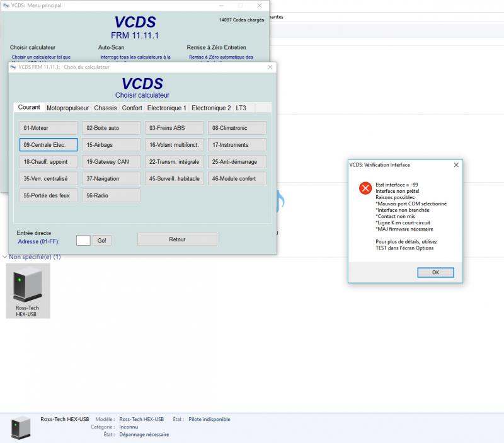Close the Vérification Interface dialog
Image resolution: width=504 pixels, height=443 pixels.
(456, 165)
